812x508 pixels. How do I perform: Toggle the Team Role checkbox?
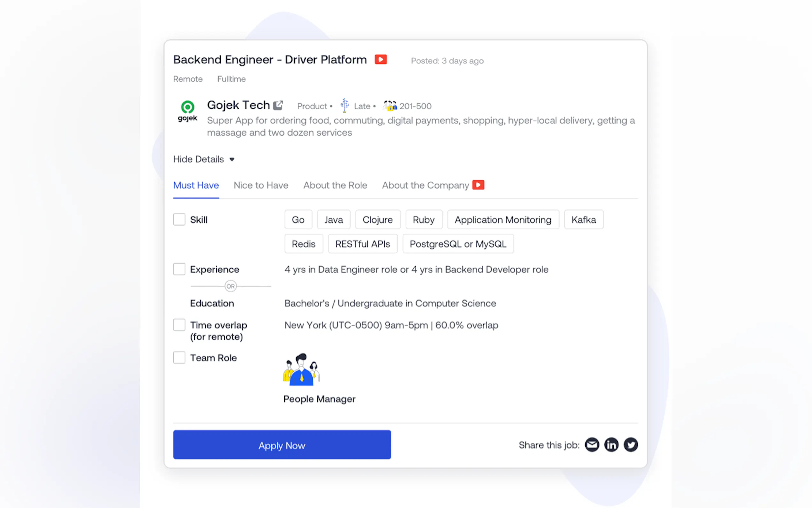[179, 357]
